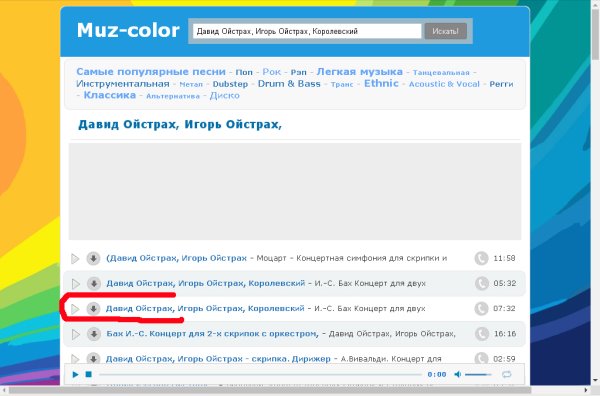This screenshot has height=396, width=600.
Task: Open artist link in the 05:32 row
Action: tap(206, 284)
